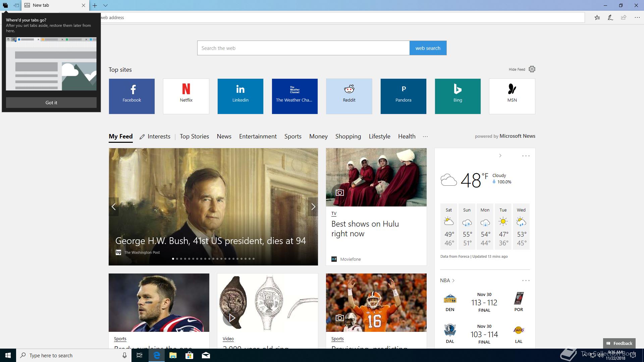Switch to the Sports tab
Screen dimensions: 644x362
pyautogui.click(x=293, y=136)
